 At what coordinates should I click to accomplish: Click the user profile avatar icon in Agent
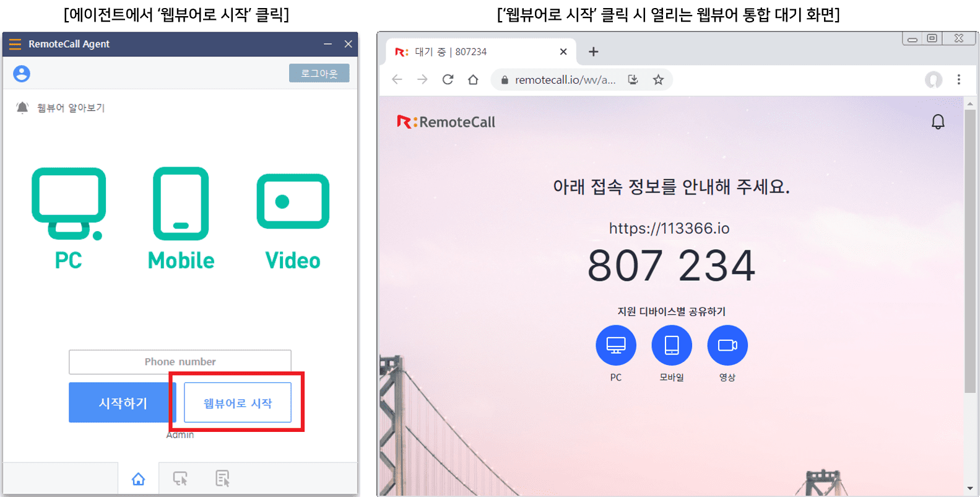[22, 74]
